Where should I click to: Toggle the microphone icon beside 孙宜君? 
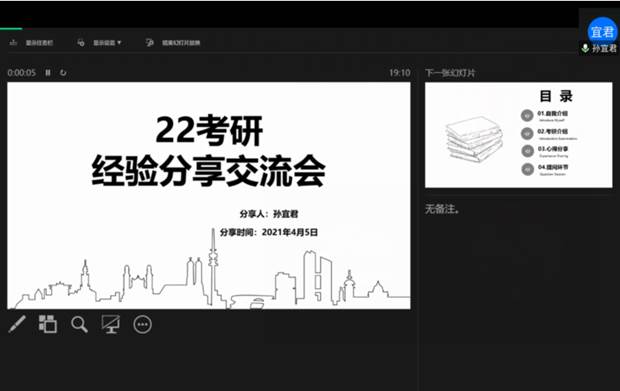click(585, 48)
